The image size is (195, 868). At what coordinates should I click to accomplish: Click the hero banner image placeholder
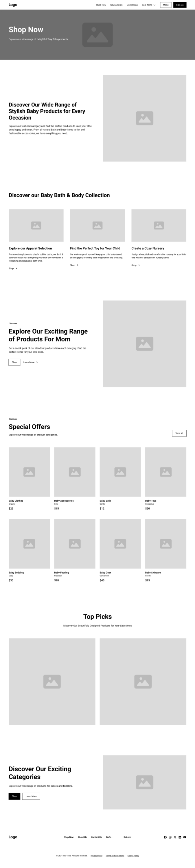click(97, 35)
